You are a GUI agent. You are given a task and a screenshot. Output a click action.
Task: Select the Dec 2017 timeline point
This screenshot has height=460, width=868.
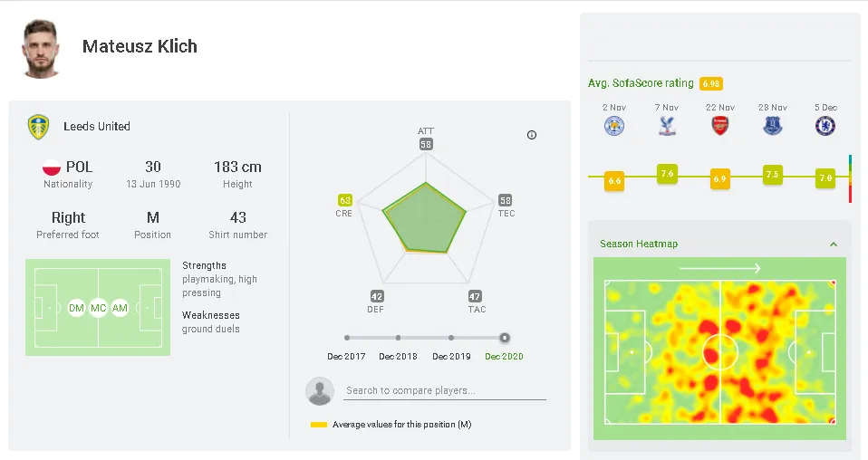coord(347,338)
